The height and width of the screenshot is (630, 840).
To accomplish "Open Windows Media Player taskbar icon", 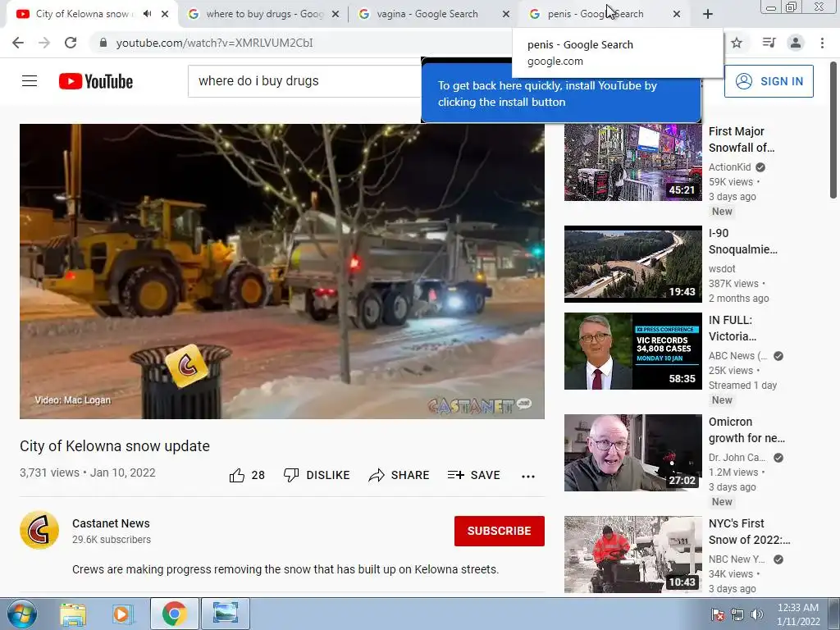I will 121,614.
